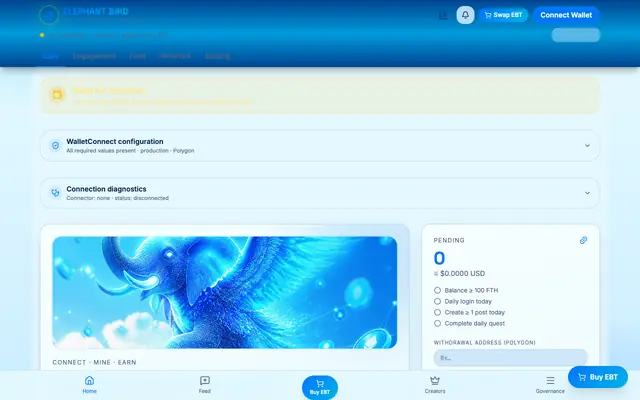
Task: Go to Home in bottom navigation
Action: coord(89,385)
